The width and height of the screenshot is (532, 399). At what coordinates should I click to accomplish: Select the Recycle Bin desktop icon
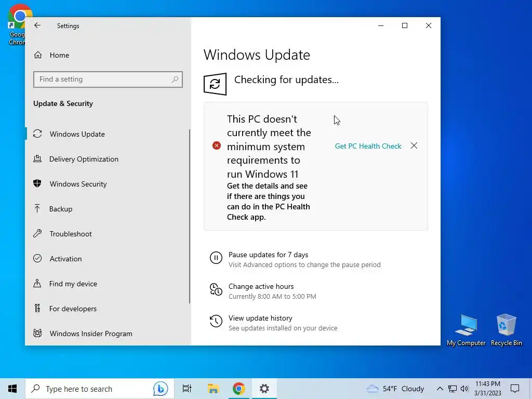click(x=506, y=330)
